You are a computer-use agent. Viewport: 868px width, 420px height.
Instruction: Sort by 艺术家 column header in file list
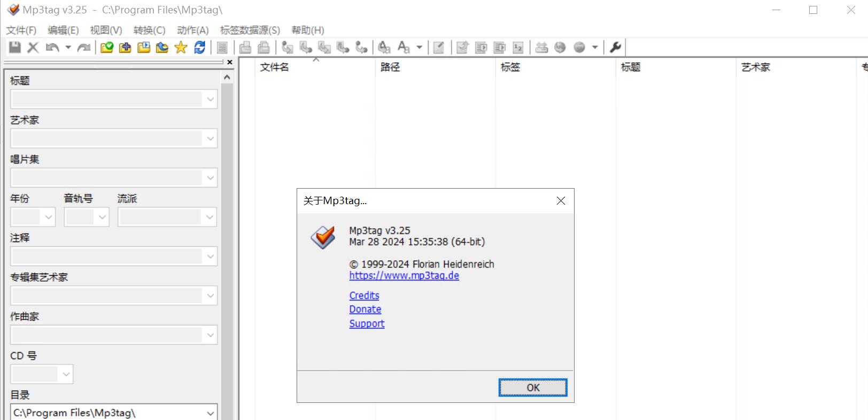click(796, 67)
